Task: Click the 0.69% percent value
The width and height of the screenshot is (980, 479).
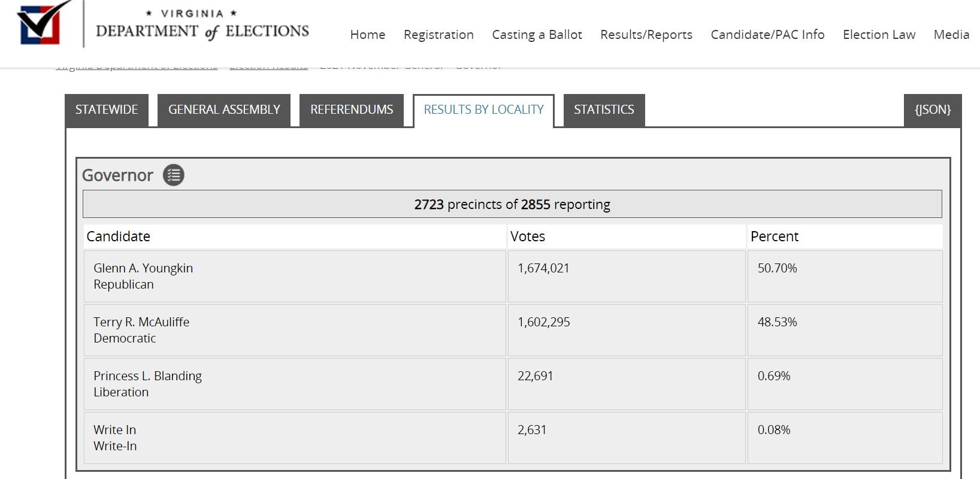Action: [774, 376]
